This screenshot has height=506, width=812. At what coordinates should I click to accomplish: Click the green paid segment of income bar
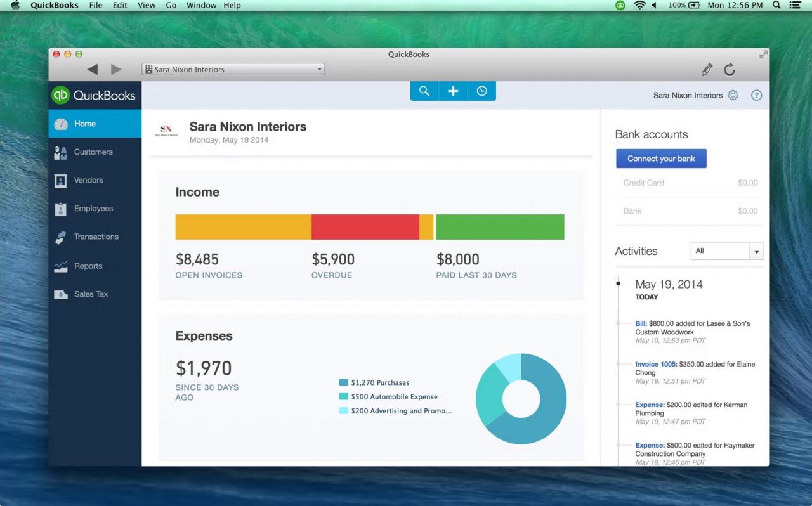[500, 227]
